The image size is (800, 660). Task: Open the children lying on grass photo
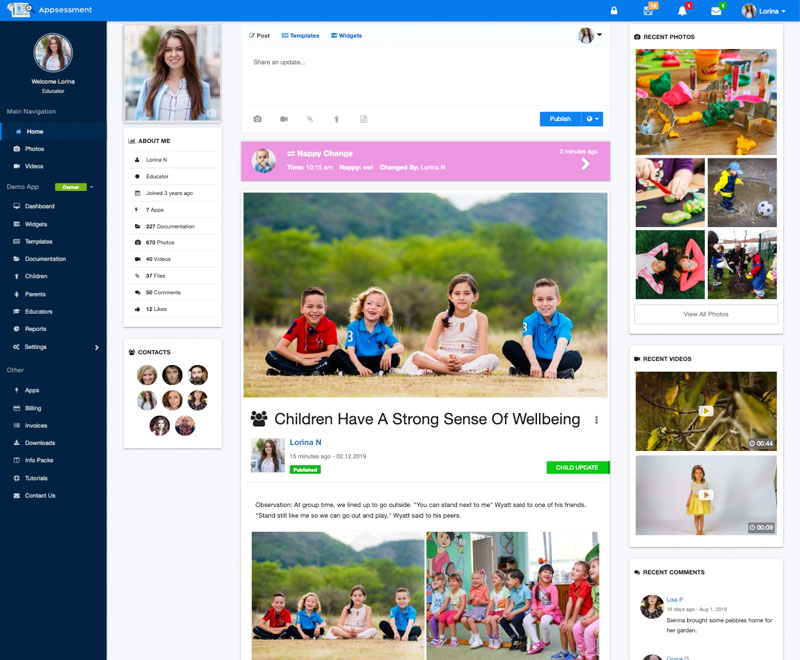[670, 264]
